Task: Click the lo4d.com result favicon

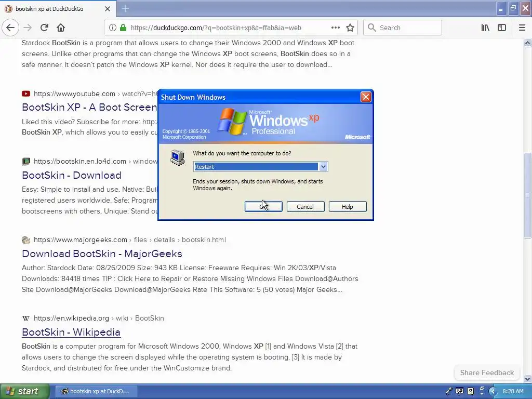Action: click(26, 161)
